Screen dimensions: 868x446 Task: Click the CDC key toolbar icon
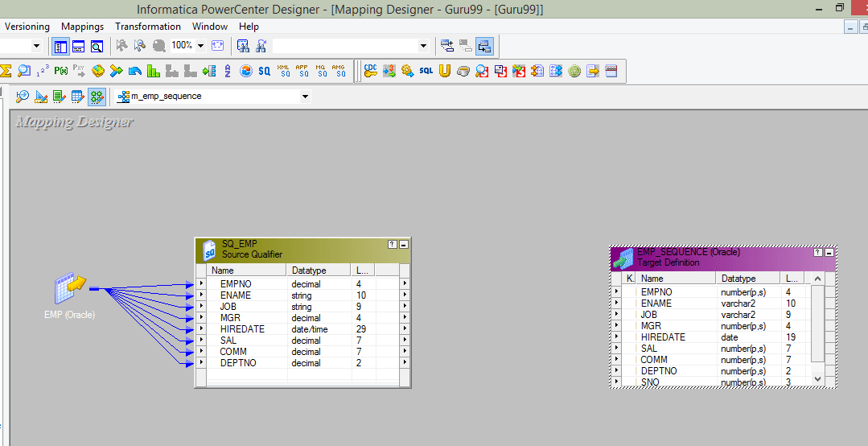[x=370, y=71]
